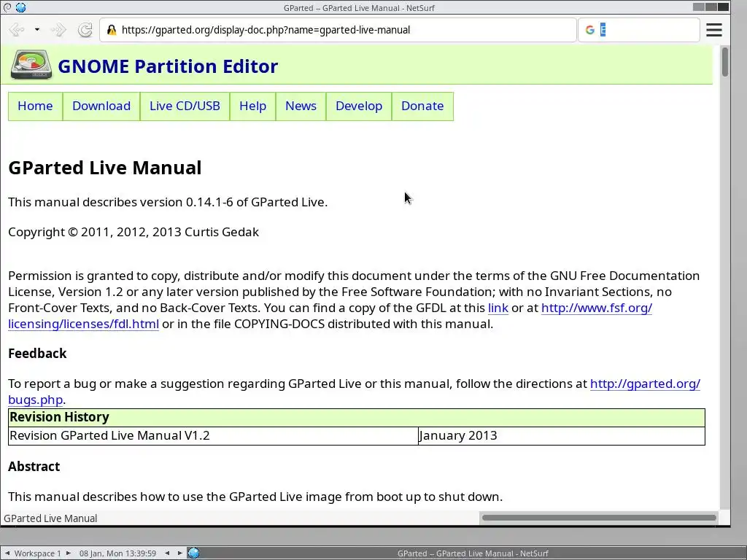Screen dimensions: 747x560
Task: Click the browser Back arrow button
Action: 16,29
